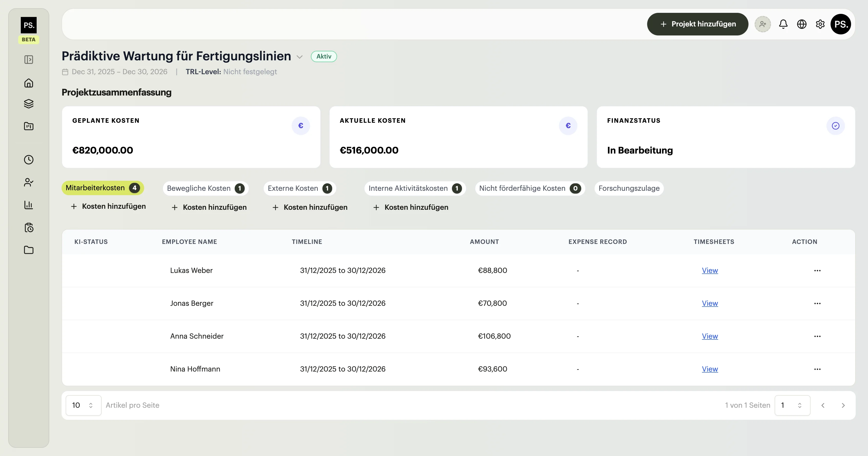The image size is (868, 456).
Task: Click amount €106,800
Action: pyautogui.click(x=494, y=336)
